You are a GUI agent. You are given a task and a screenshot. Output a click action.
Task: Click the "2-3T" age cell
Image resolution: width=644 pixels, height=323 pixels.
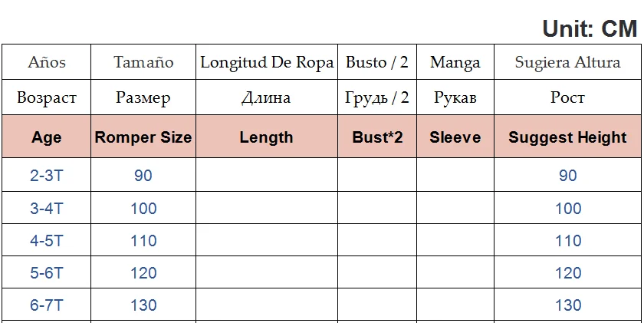click(x=47, y=176)
